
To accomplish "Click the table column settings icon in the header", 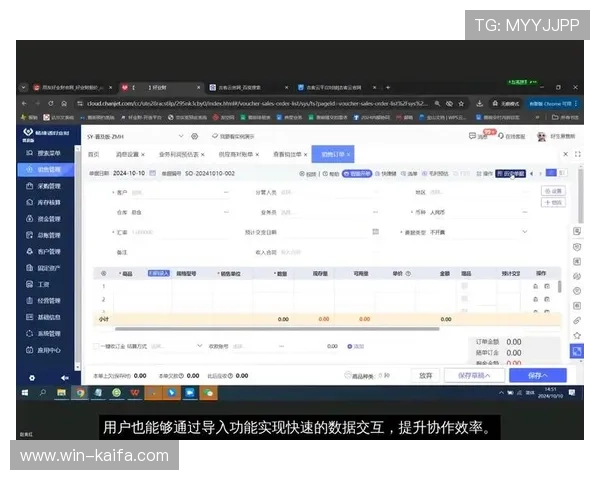I will [103, 273].
